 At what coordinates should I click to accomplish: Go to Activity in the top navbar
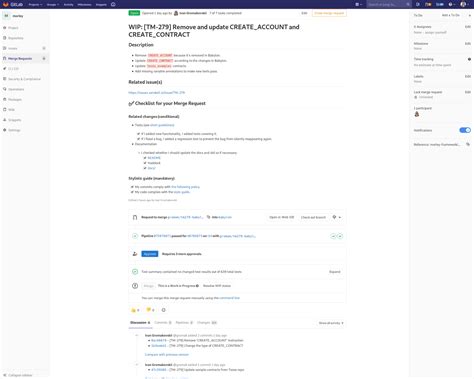point(68,5)
